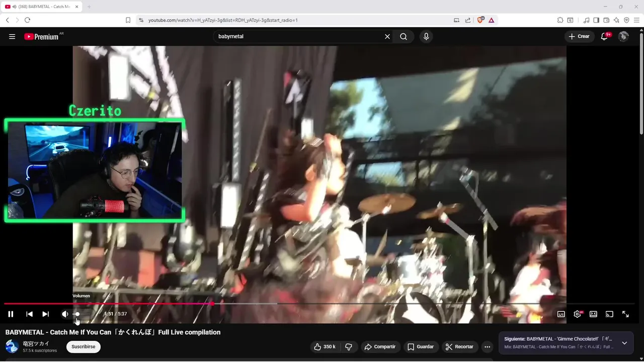Viewport: 644px width, 362px height.
Task: Set the volume slider level
Action: [x=82, y=314]
